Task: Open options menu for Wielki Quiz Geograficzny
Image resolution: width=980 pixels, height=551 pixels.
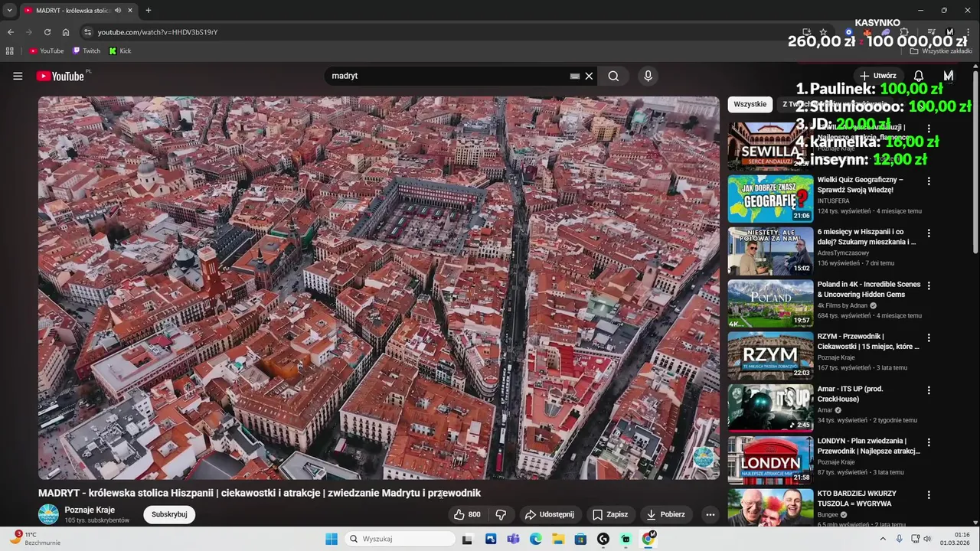Action: pyautogui.click(x=929, y=181)
